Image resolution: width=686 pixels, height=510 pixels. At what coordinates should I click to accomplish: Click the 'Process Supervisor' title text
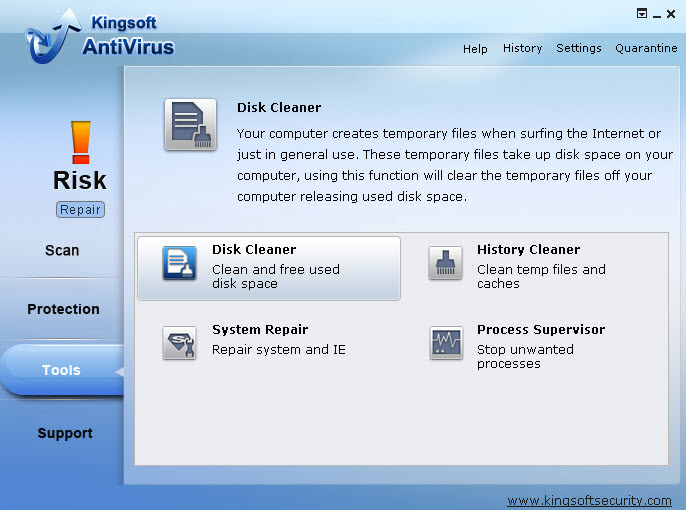point(541,329)
